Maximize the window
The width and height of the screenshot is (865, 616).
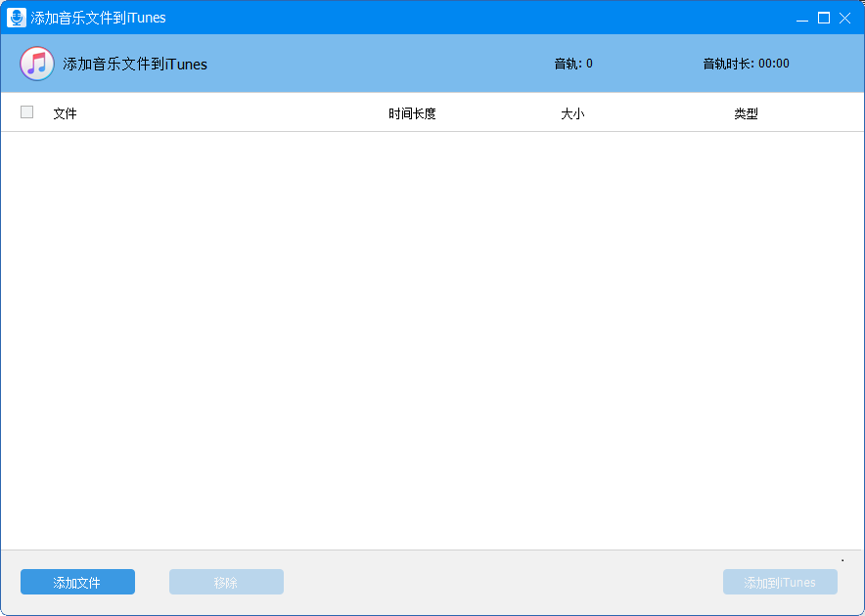point(824,19)
